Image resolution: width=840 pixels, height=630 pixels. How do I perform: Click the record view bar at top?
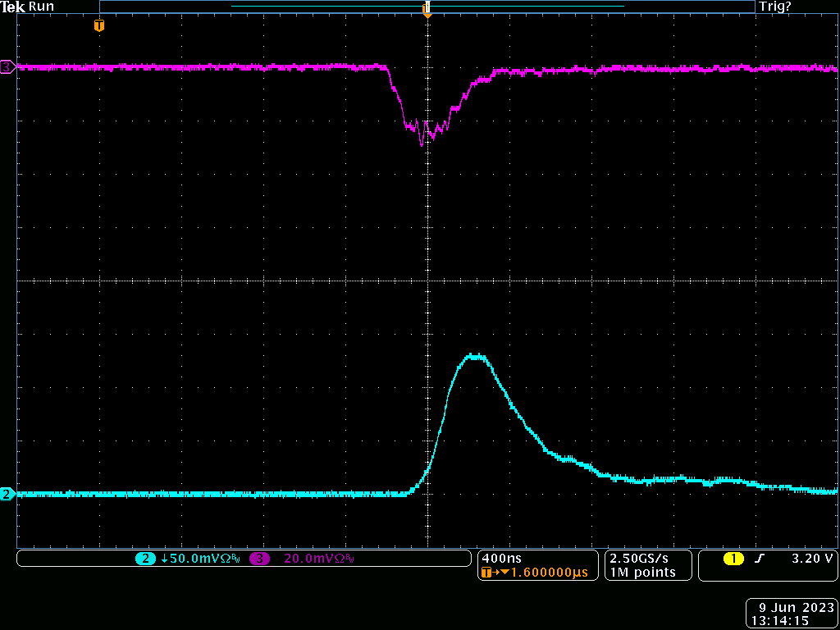tap(427, 7)
